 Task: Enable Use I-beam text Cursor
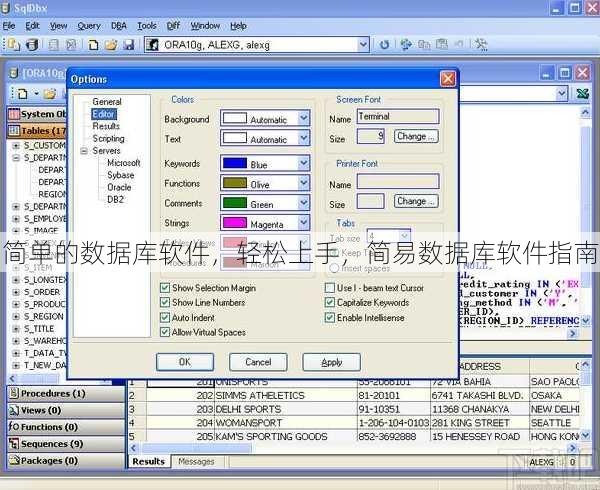tap(329, 288)
